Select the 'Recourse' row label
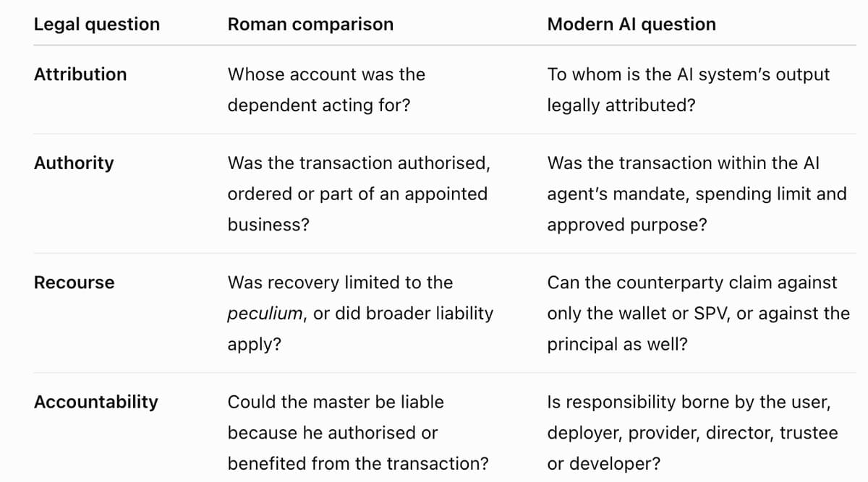 (x=74, y=283)
